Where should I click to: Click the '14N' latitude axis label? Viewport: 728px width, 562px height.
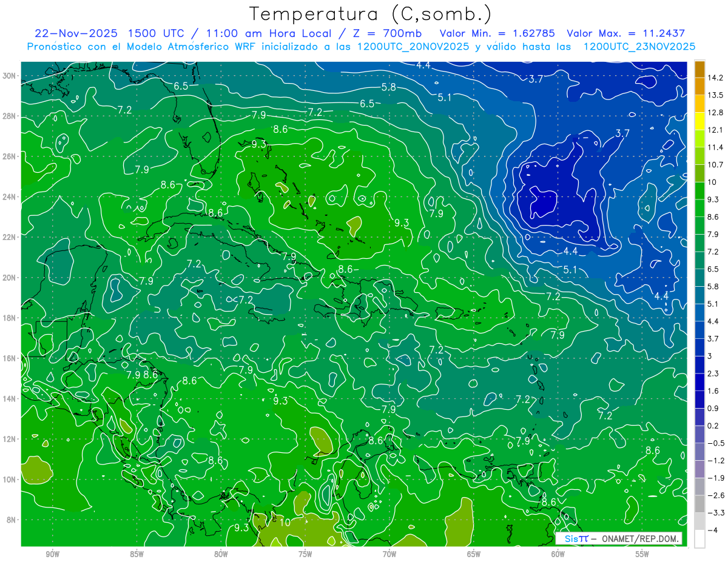coord(10,398)
